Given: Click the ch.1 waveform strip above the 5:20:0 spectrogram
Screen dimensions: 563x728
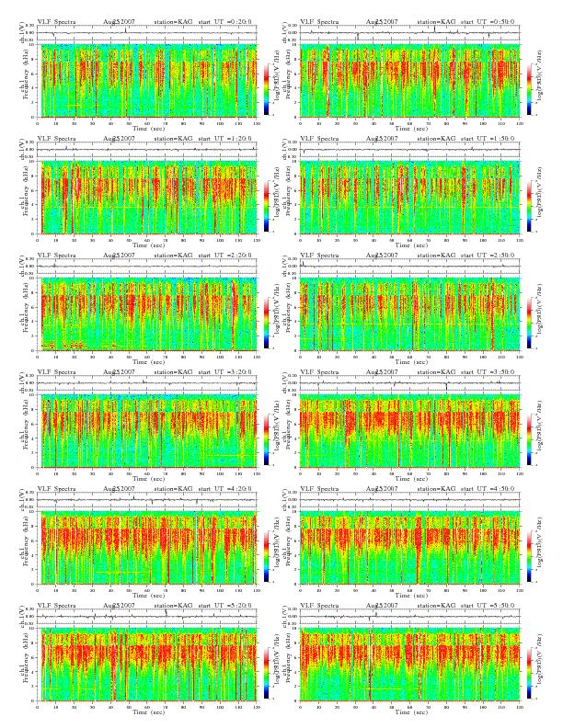Looking at the screenshot, I should click(x=147, y=616).
